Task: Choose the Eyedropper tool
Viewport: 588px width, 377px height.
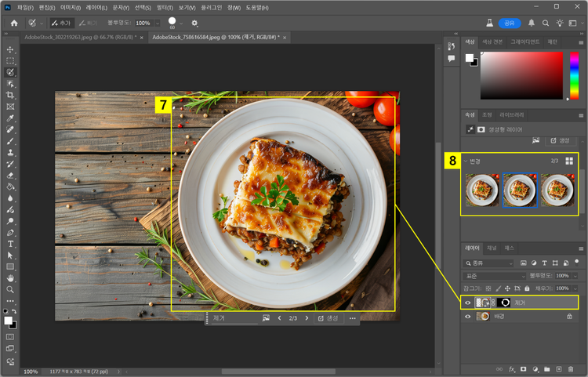Action: (x=10, y=118)
